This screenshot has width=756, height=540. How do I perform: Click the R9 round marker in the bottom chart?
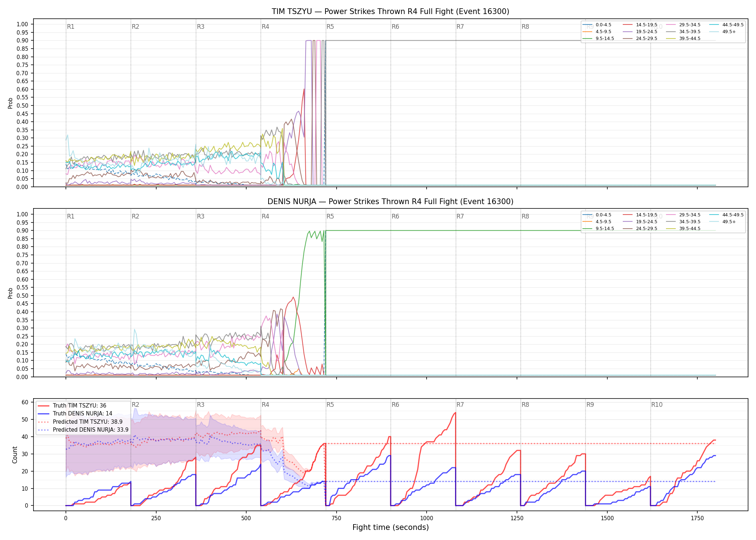pyautogui.click(x=590, y=405)
